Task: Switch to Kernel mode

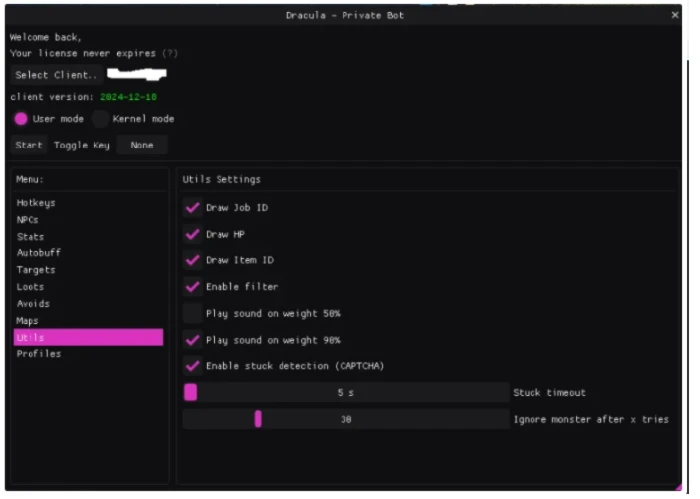Action: pyautogui.click(x=101, y=119)
